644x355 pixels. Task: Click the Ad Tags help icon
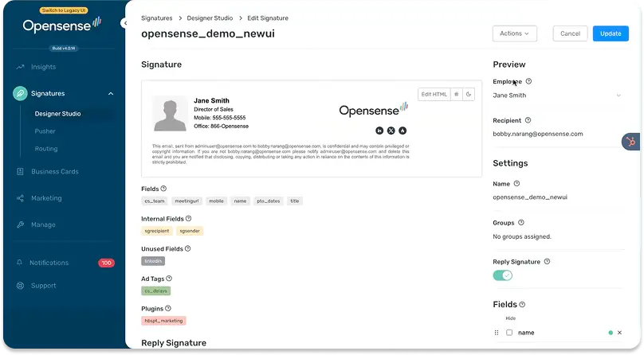pyautogui.click(x=169, y=279)
